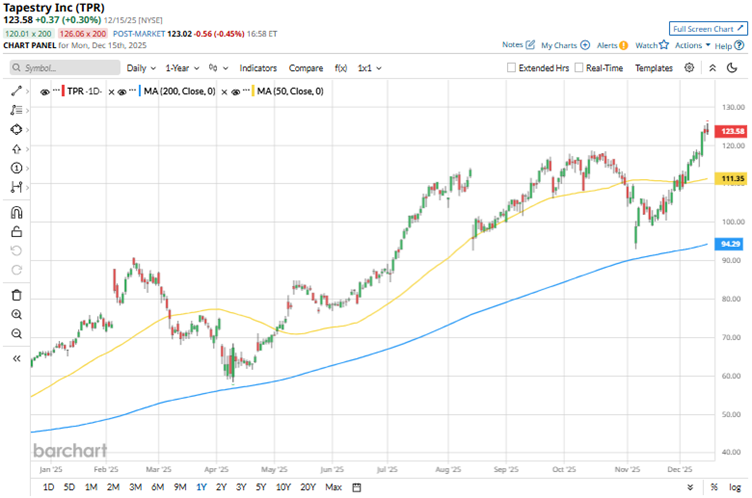752x498 pixels.
Task: Open the Indicators menu
Action: tap(259, 68)
